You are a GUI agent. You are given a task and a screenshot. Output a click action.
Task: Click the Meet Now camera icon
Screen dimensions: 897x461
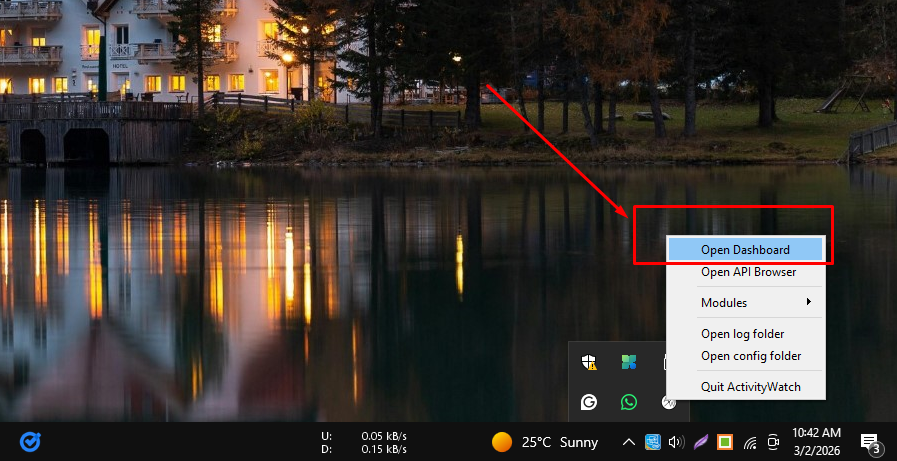click(x=773, y=442)
